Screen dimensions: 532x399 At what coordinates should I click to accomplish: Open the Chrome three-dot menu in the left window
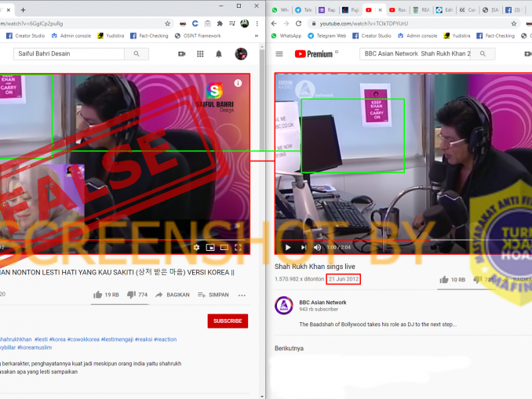pyautogui.click(x=257, y=24)
